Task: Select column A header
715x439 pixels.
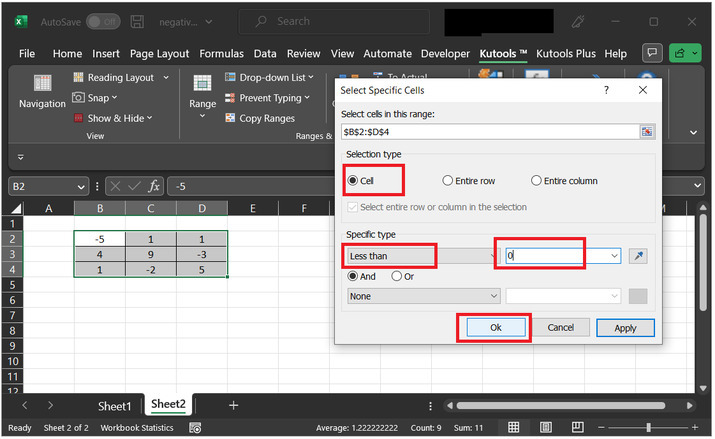Action: tap(48, 208)
